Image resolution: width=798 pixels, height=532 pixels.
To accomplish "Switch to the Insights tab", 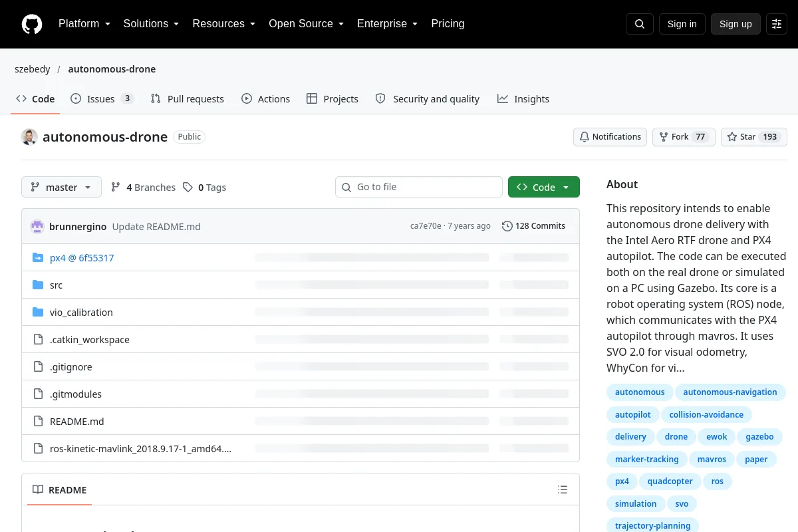I will pyautogui.click(x=523, y=98).
